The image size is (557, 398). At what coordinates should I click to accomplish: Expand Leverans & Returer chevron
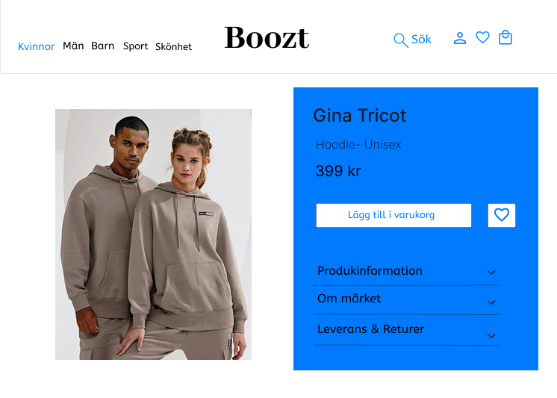[x=491, y=336]
